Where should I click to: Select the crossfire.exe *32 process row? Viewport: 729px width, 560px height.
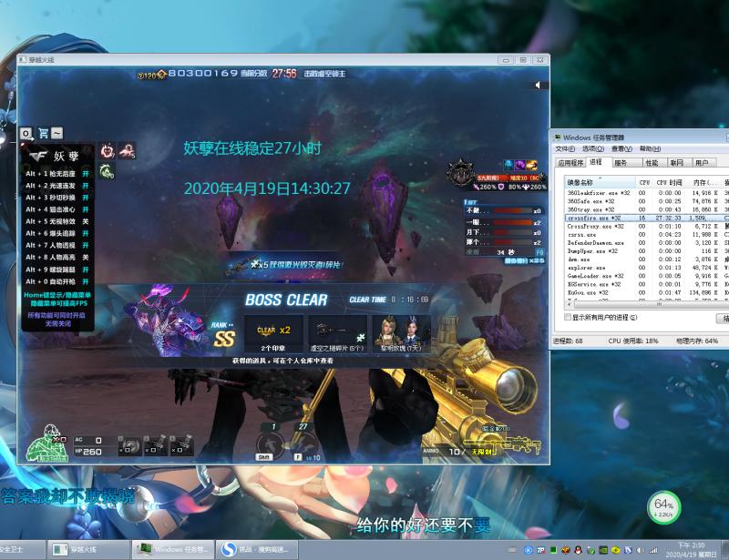(592, 219)
